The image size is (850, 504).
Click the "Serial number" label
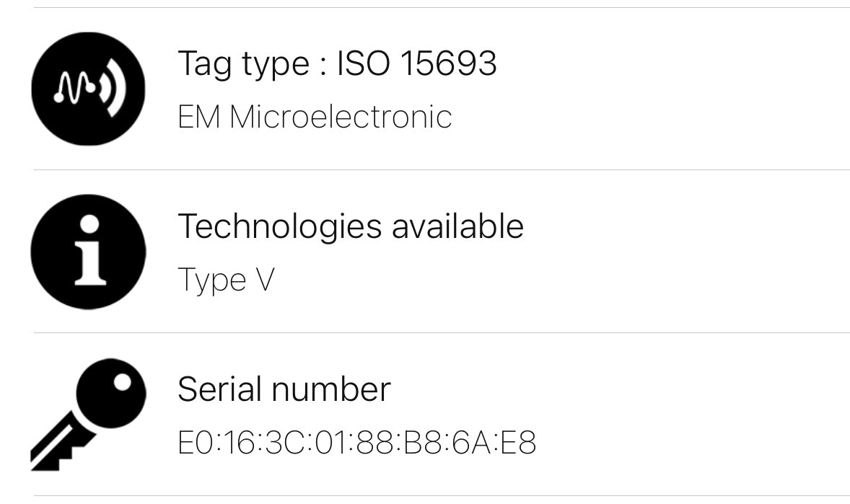coord(284,389)
